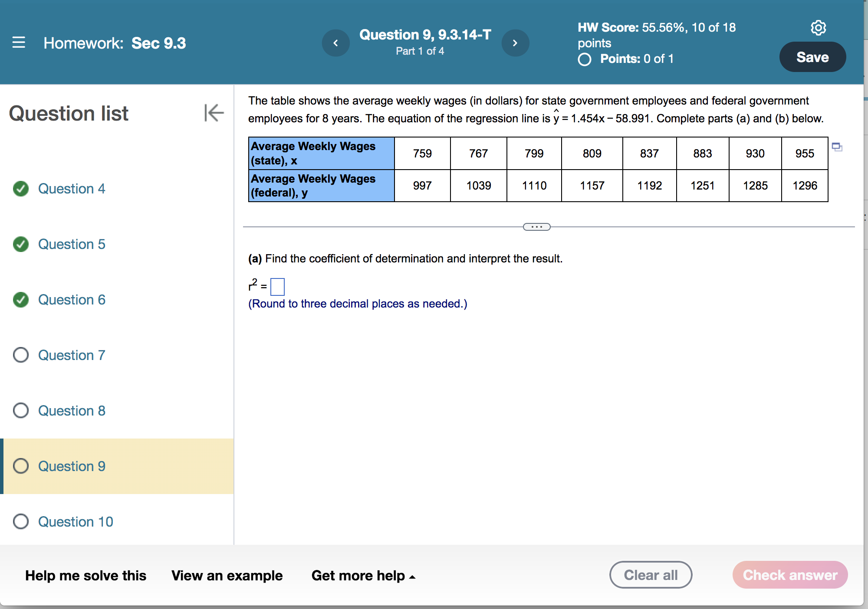This screenshot has width=868, height=609.
Task: Click the r-squared answer input box
Action: (x=277, y=287)
